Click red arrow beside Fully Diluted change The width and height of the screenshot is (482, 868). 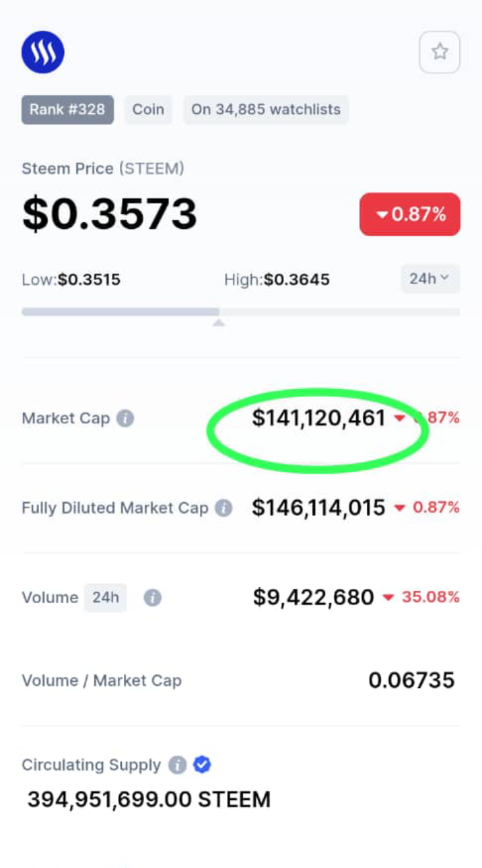pyautogui.click(x=400, y=508)
